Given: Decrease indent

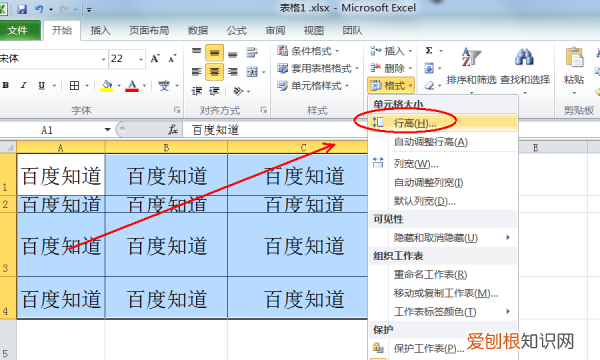Looking at the screenshot, I should tap(197, 91).
